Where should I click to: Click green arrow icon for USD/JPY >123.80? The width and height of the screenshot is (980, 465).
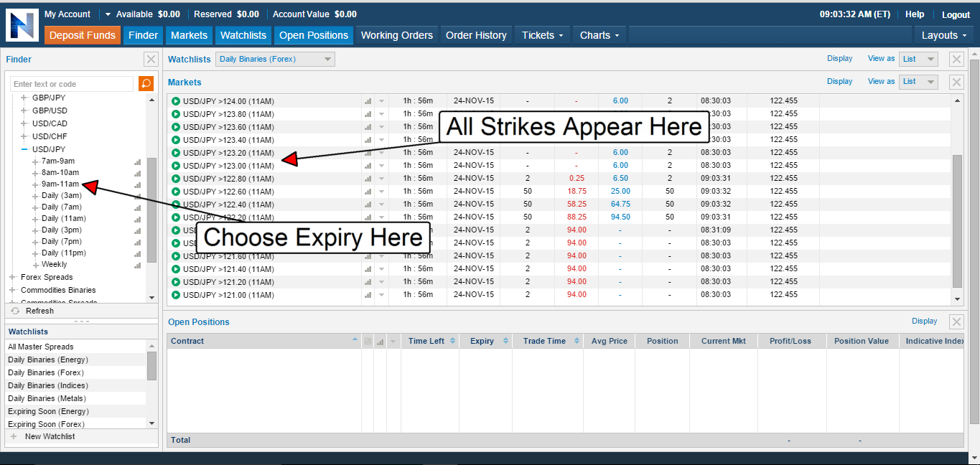[176, 114]
